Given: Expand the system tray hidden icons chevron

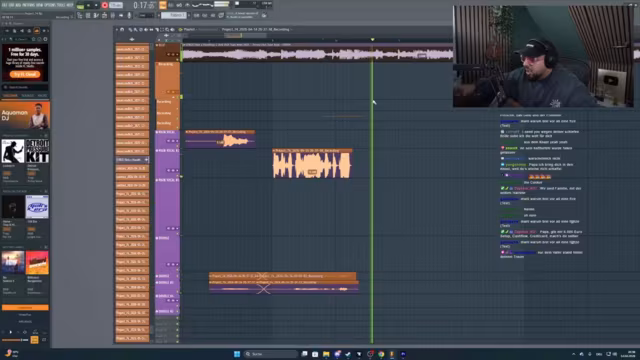Looking at the screenshot, I should (x=573, y=354).
